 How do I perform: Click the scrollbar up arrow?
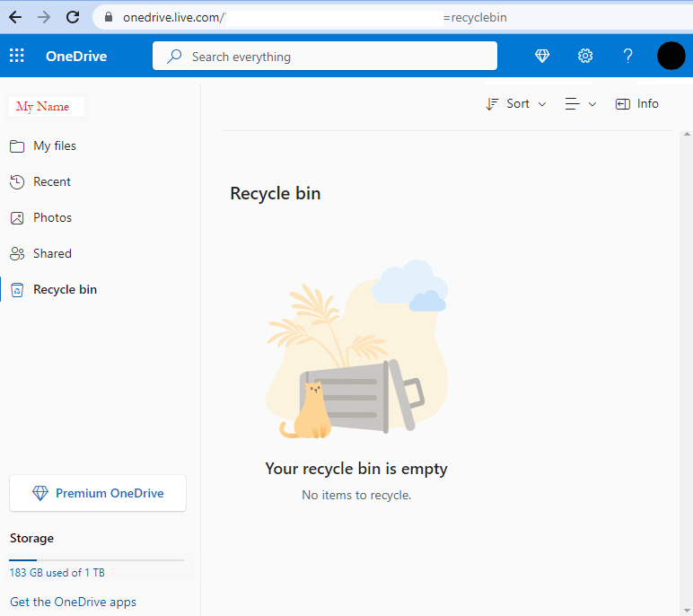[x=687, y=134]
